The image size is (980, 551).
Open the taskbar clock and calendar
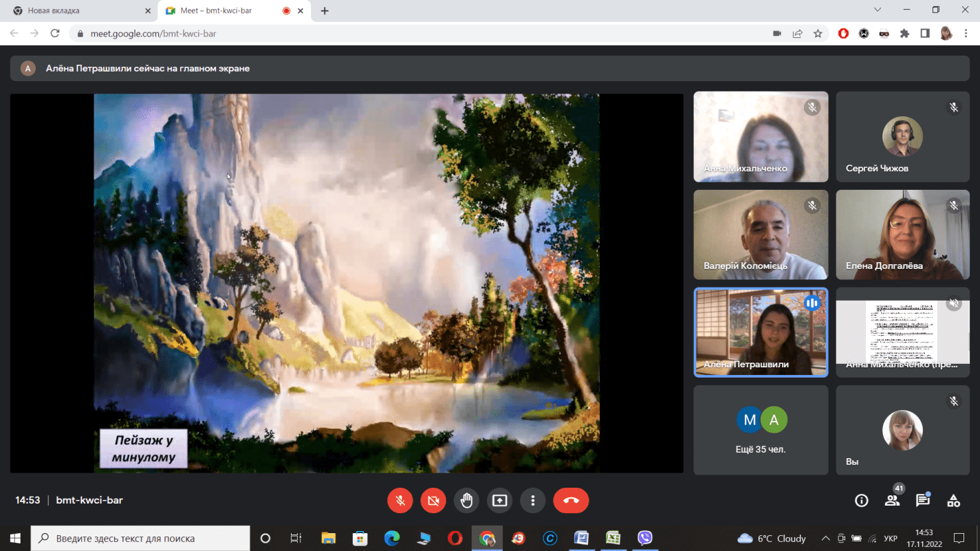click(x=924, y=538)
